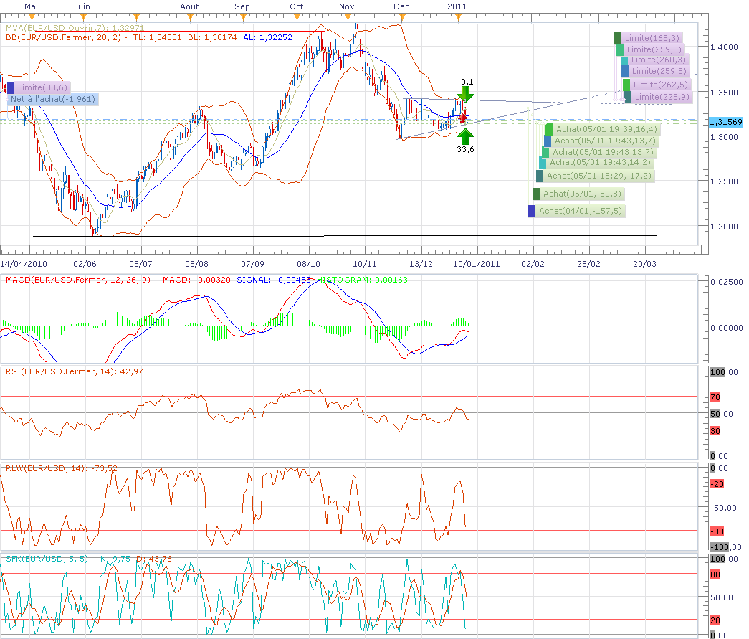Select the red arrow marker on latest candle

464,117
